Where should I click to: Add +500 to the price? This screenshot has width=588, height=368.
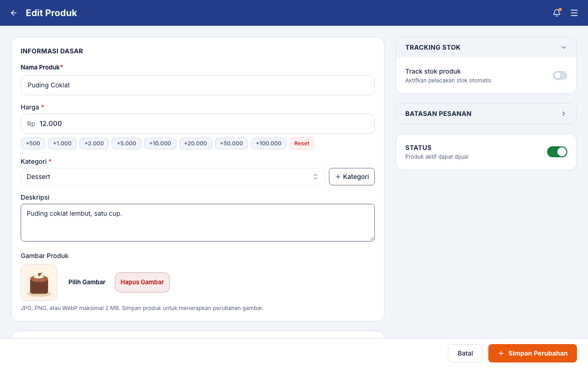point(33,144)
